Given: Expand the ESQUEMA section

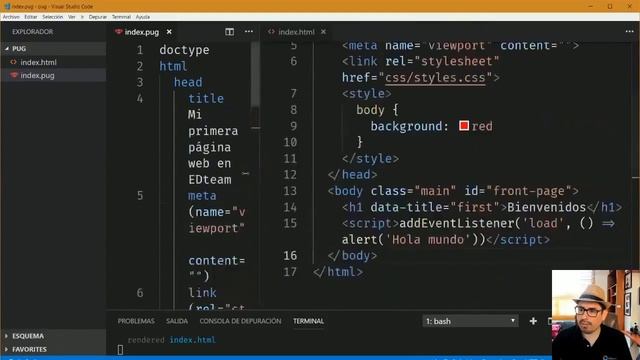Looking at the screenshot, I should (53, 336).
